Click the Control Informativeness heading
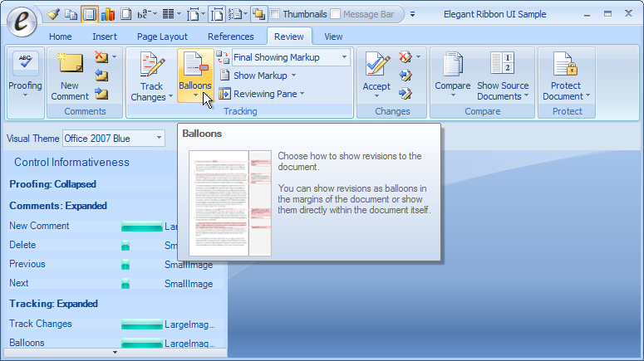Viewport: 644px width, 361px height. coord(71,162)
